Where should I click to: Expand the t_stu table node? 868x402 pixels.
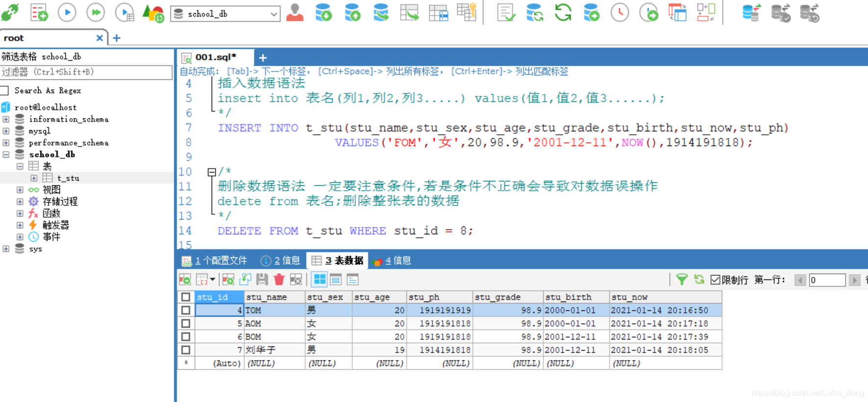[34, 178]
